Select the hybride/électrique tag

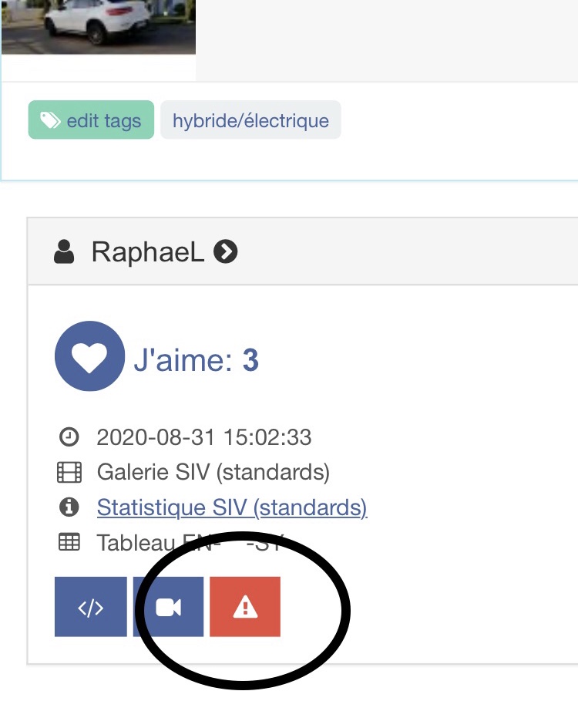[x=250, y=121]
